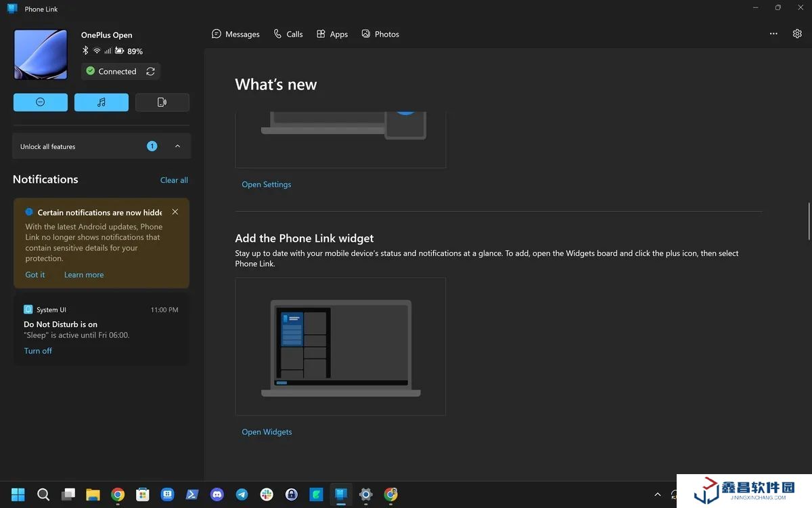Launch Telegram from the taskbar

pos(242,494)
